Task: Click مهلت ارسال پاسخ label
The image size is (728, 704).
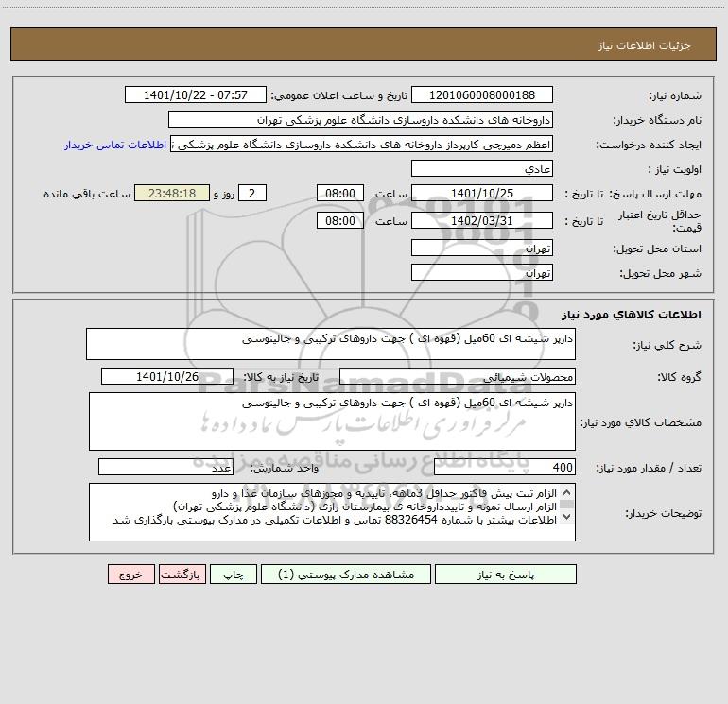Action: (x=655, y=194)
